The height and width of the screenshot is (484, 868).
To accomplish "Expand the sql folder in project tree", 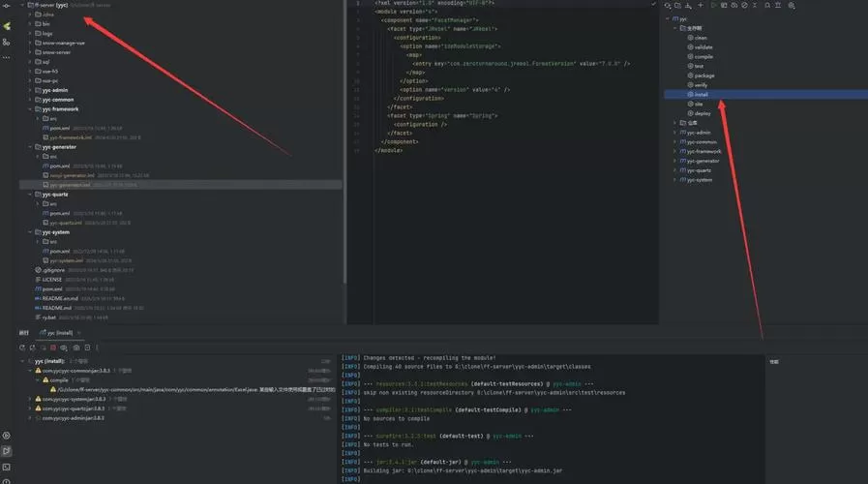I will (x=30, y=62).
